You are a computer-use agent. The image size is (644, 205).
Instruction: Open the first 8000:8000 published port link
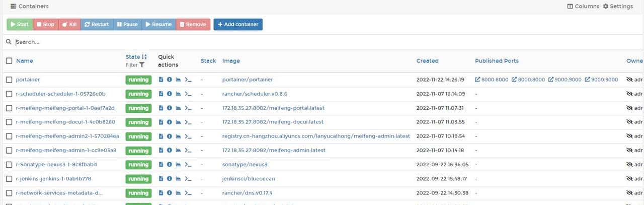pyautogui.click(x=492, y=80)
